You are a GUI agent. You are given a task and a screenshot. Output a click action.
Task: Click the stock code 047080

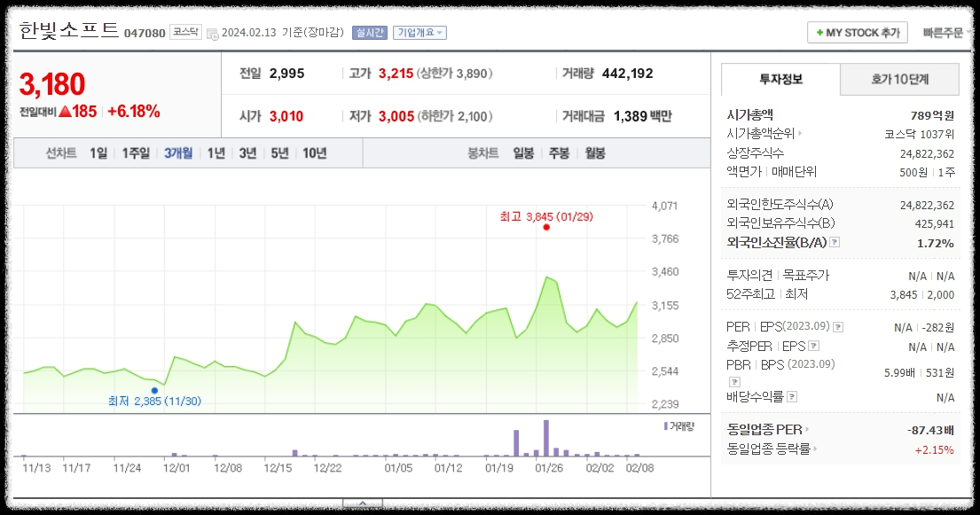point(145,33)
